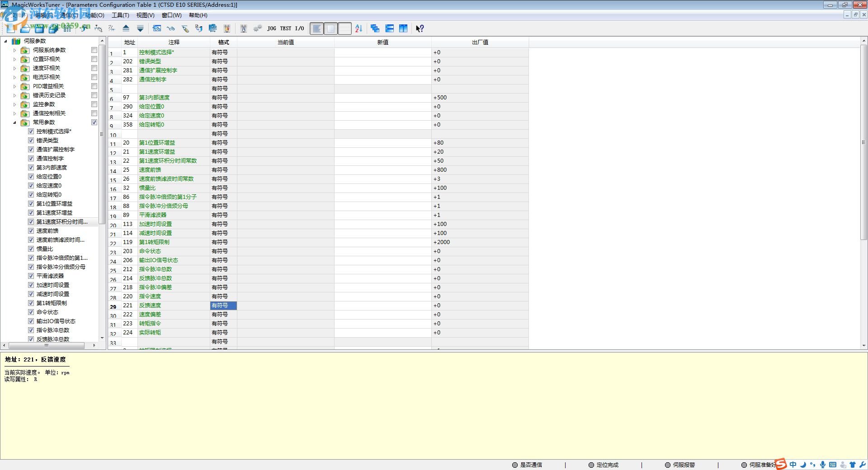
Task: Expand the 位置环相关 tree node
Action: tap(14, 59)
